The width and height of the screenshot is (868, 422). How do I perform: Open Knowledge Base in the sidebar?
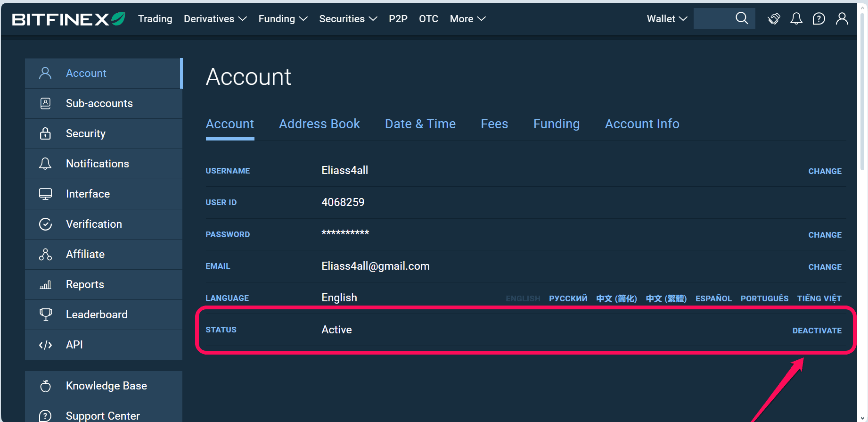click(104, 386)
